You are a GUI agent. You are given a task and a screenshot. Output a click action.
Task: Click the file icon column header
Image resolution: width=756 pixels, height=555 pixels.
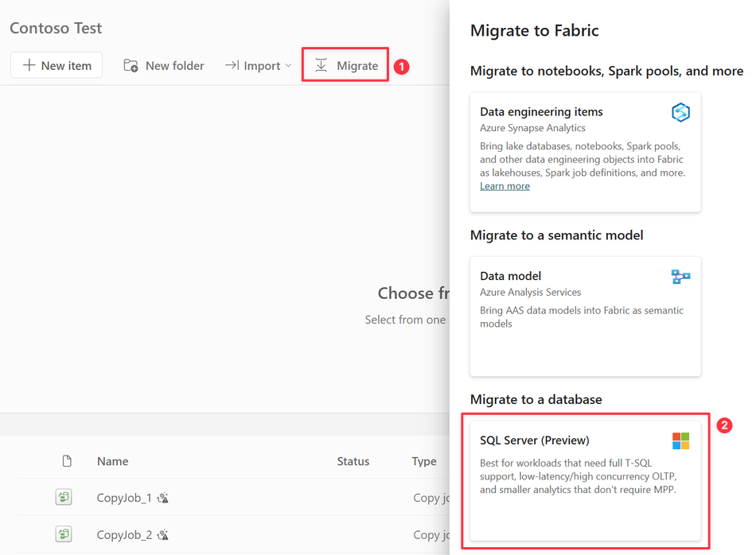[x=67, y=461]
